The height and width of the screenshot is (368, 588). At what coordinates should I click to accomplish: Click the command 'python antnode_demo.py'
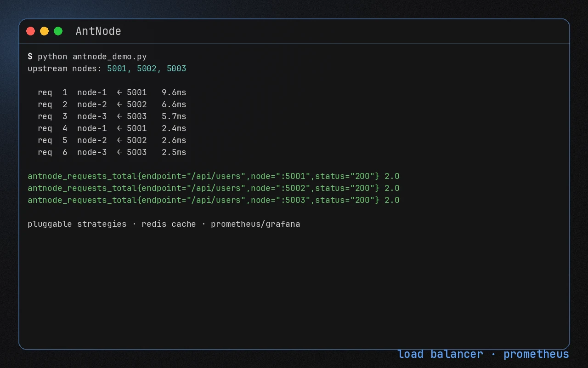point(92,57)
